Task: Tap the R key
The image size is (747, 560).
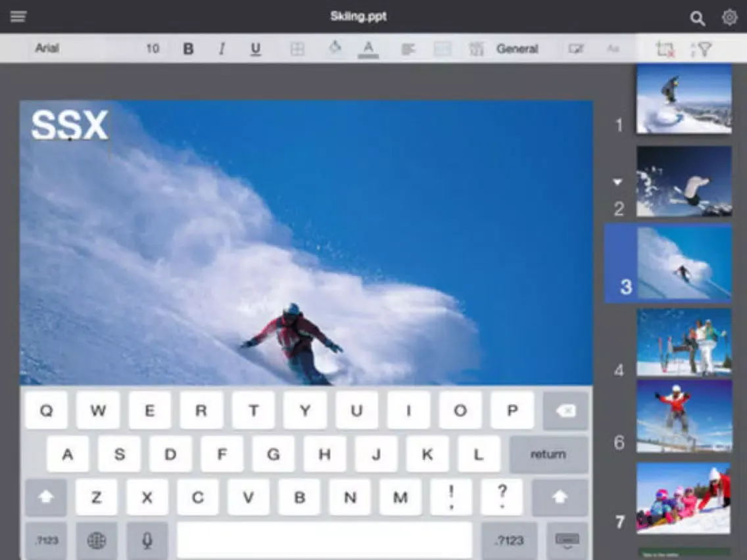Action: [x=201, y=411]
